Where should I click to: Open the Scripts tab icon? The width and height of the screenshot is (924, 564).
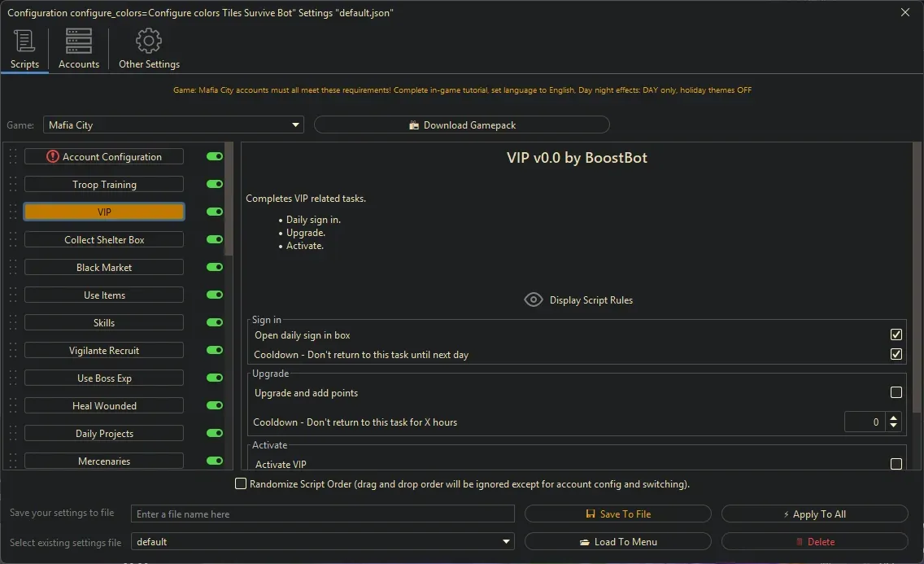24,41
